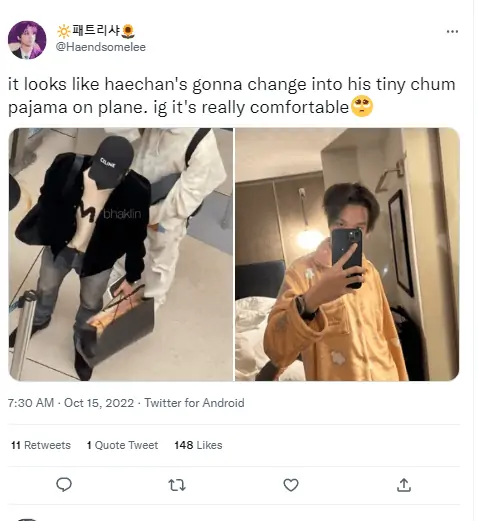Viewport: 478px width, 521px height.
Task: Click the display name 패트리샤
Action: click(96, 31)
